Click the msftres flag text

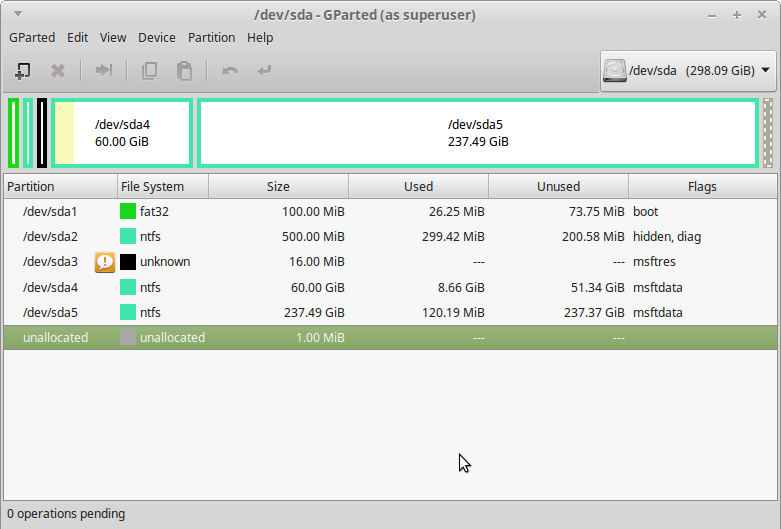(x=654, y=262)
